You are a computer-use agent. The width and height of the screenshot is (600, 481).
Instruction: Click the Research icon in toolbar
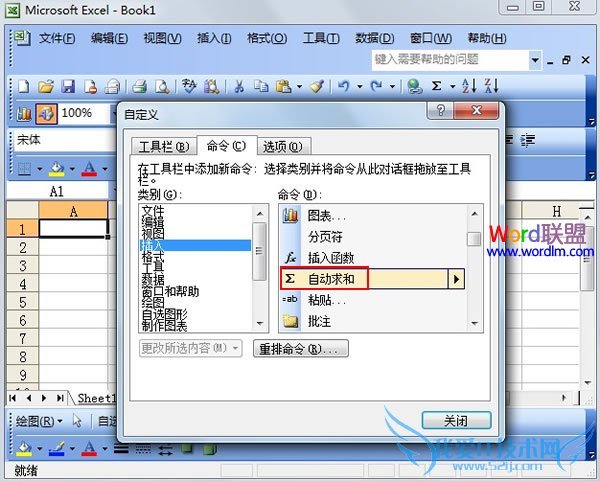211,86
